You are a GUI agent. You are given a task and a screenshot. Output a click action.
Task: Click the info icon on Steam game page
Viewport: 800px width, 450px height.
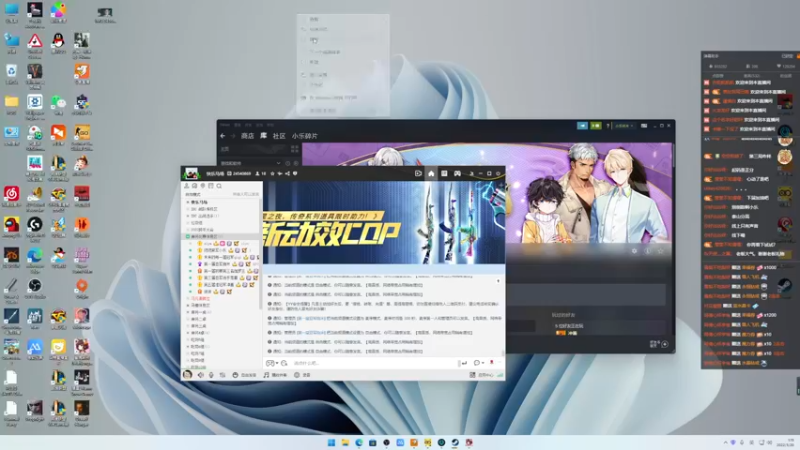[647, 251]
